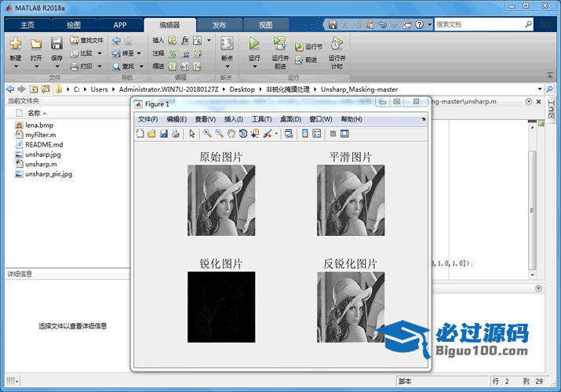Open the File (文件) menu in Figure 1
Image resolution: width=561 pixels, height=392 pixels.
(148, 119)
